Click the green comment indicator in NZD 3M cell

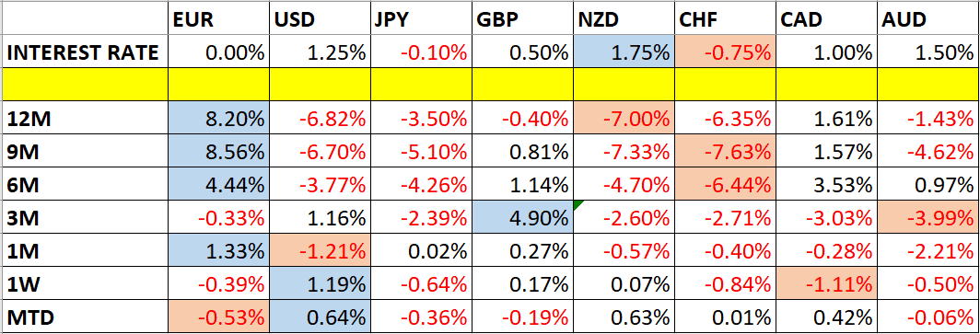[578, 205]
